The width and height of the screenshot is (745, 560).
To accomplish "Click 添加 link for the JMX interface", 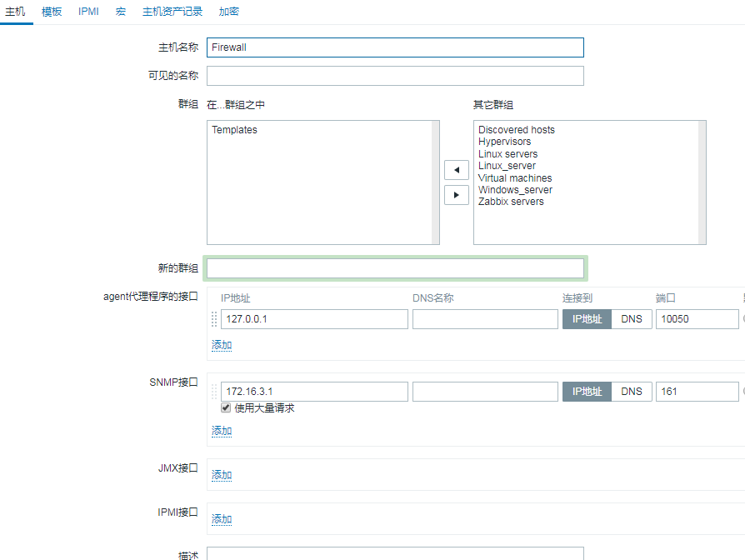I will click(x=222, y=475).
